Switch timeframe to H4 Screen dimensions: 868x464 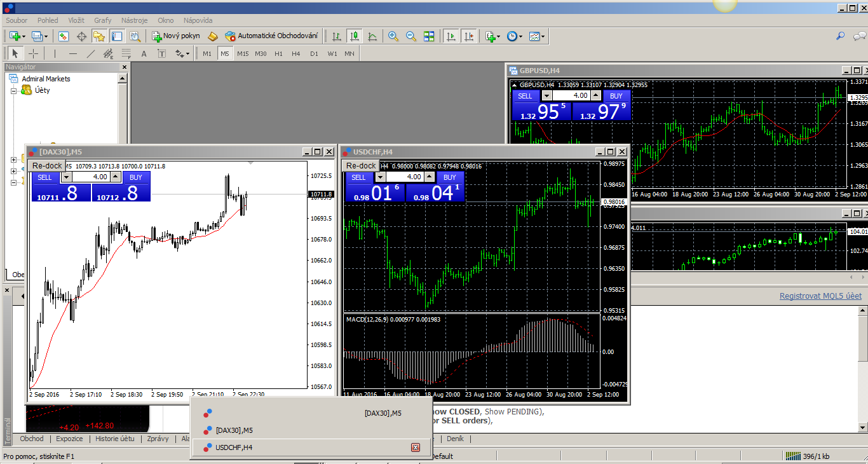(296, 53)
